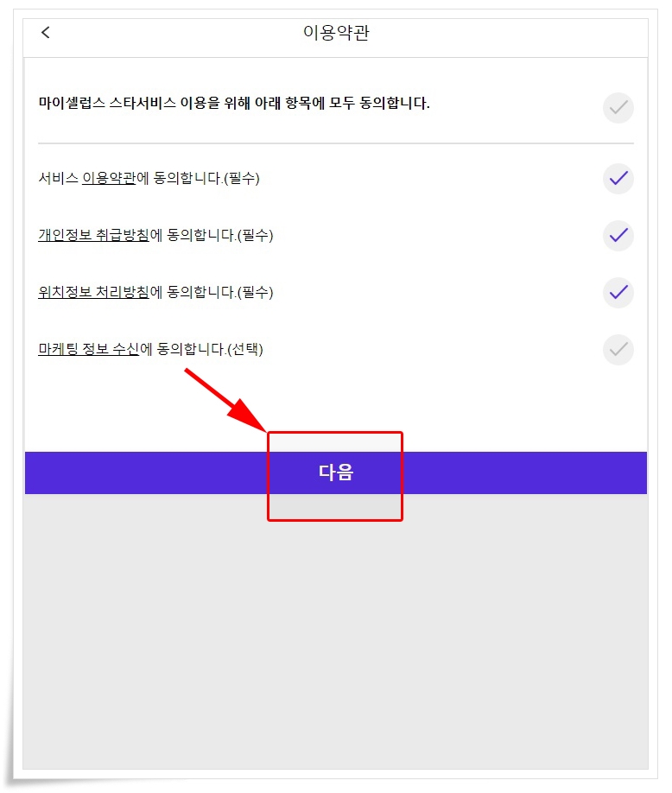This screenshot has width=672, height=793.
Task: Uncheck the 개인정보 취급방침 agreement checkmark
Action: click(x=618, y=236)
